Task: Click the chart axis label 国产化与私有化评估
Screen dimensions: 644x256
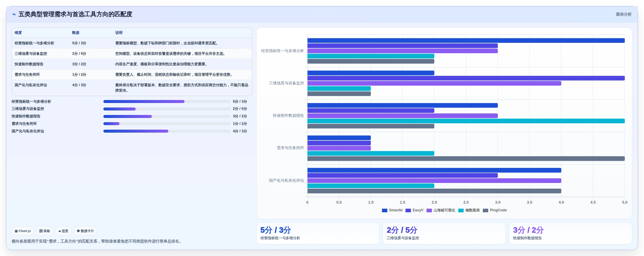Action: (x=286, y=181)
